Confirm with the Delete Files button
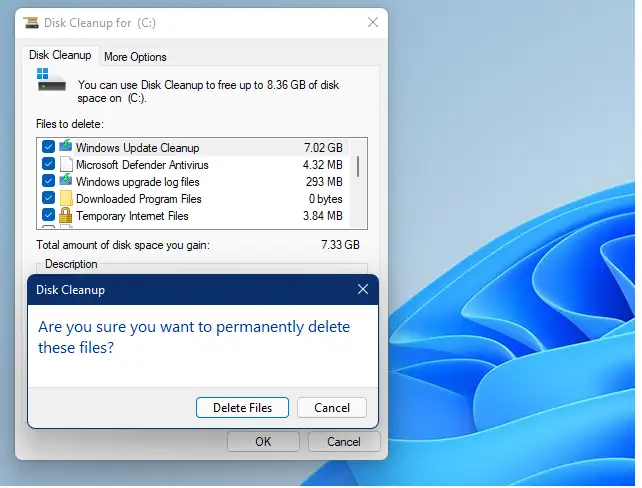This screenshot has height=488, width=642. click(x=242, y=407)
